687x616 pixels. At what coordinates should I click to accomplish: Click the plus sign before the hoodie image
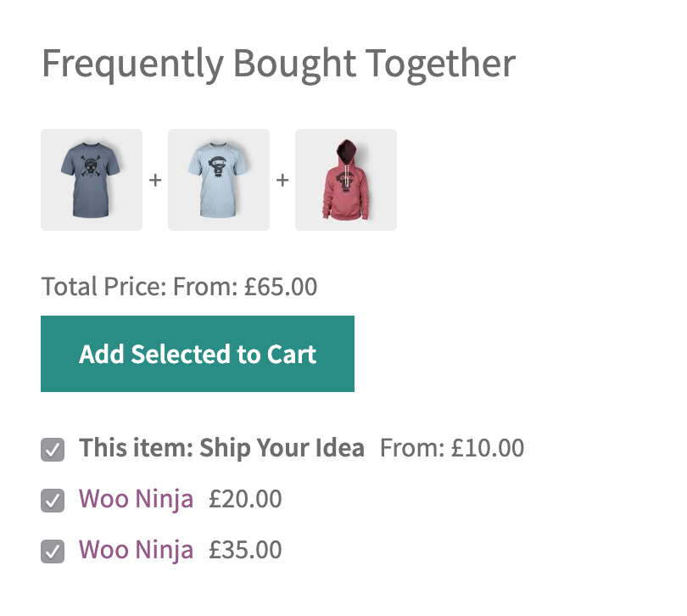(282, 179)
